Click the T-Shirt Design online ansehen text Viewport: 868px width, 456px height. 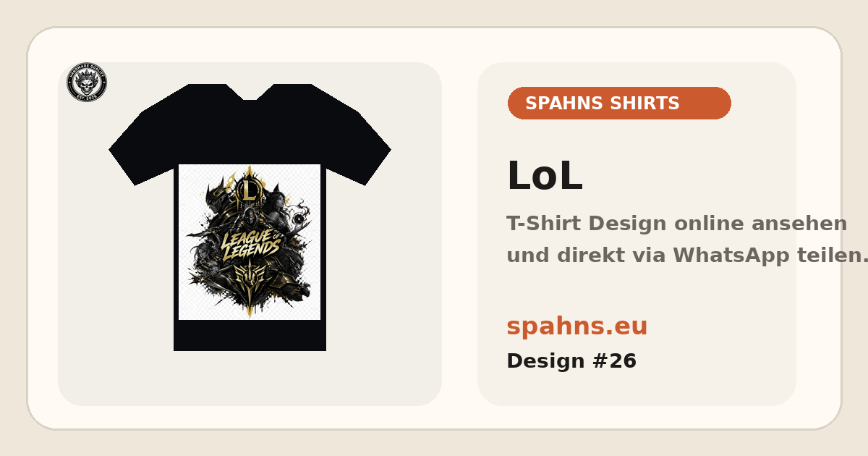(676, 224)
